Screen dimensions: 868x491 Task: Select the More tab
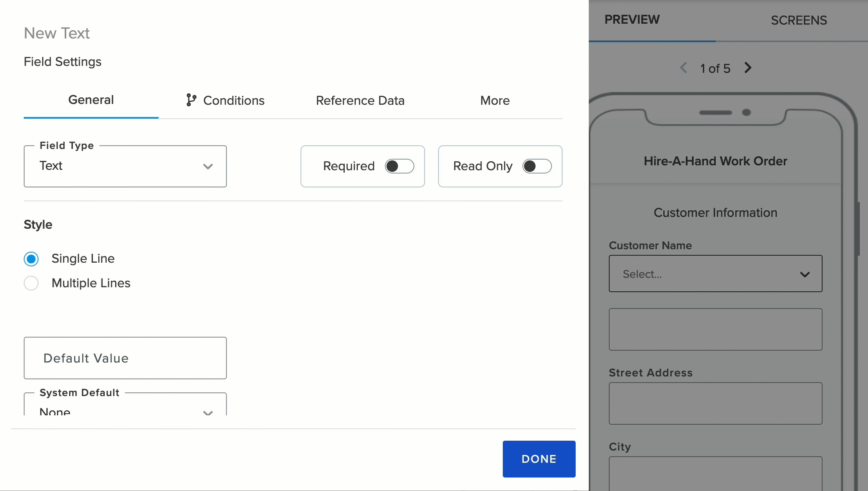coord(495,101)
